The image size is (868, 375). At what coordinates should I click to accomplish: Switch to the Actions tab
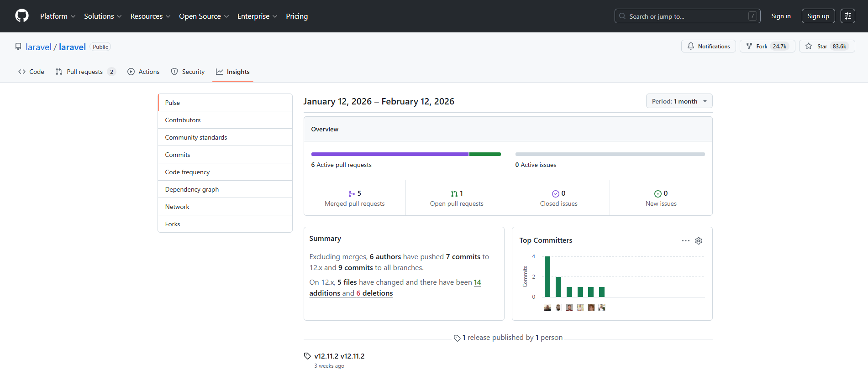(143, 72)
